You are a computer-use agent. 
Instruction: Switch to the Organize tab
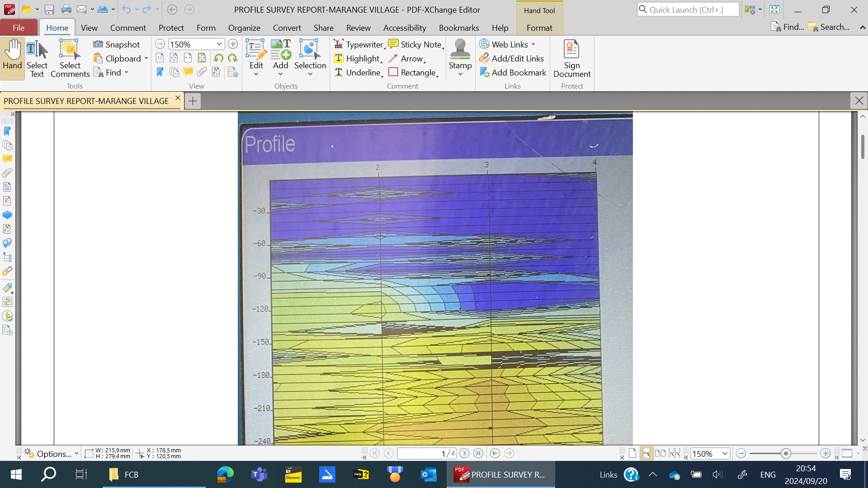(x=244, y=28)
